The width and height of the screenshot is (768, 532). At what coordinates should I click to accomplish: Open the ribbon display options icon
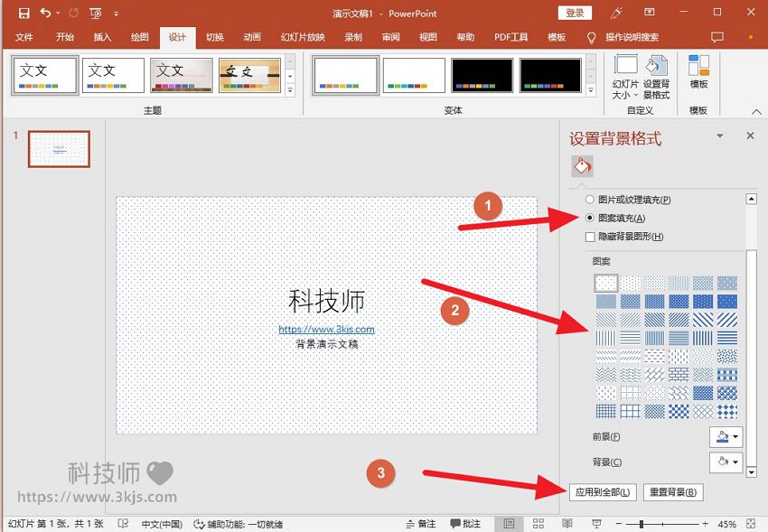pyautogui.click(x=650, y=13)
